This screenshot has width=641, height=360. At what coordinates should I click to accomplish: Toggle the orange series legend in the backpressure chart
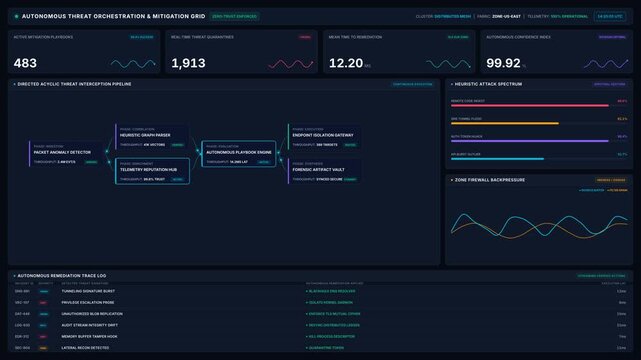tap(617, 190)
